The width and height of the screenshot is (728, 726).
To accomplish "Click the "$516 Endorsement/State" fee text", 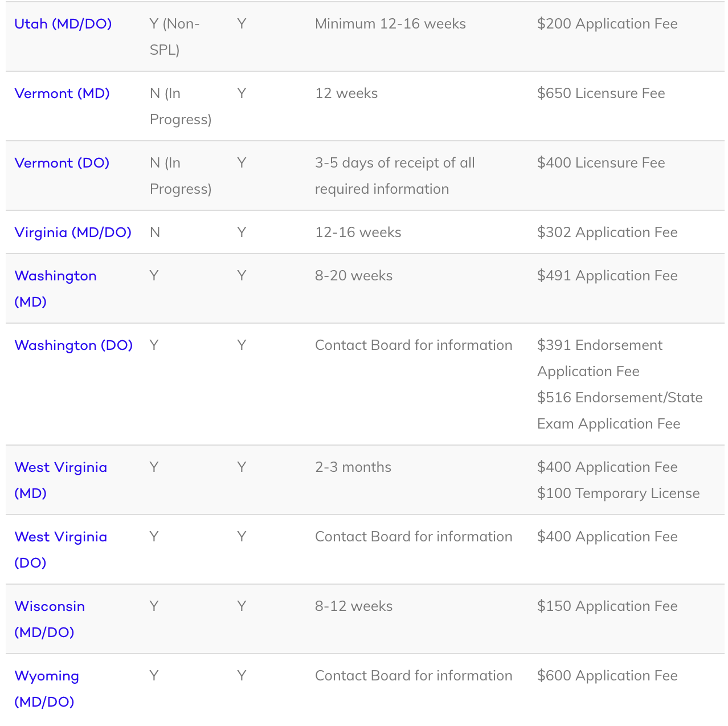I will tap(619, 398).
